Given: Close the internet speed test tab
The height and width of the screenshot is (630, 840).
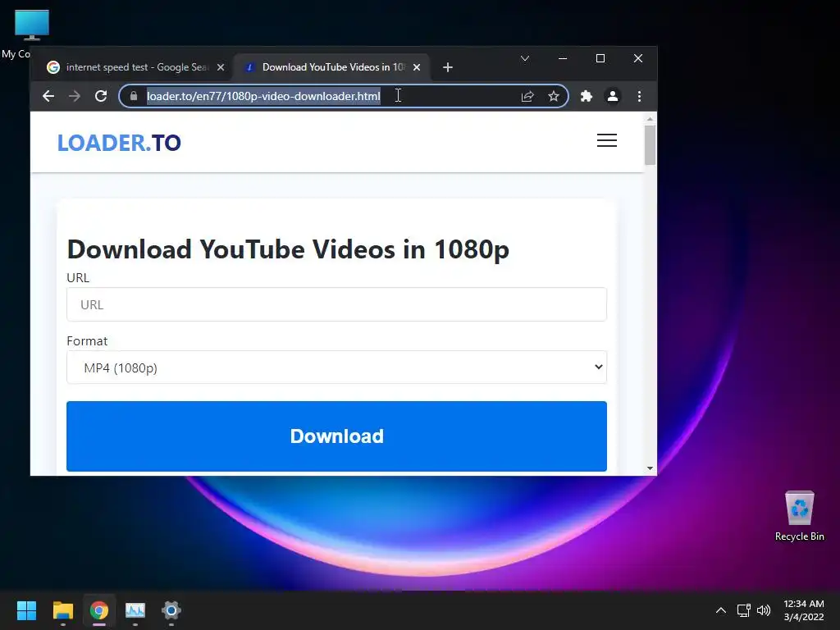Looking at the screenshot, I should coord(220,67).
